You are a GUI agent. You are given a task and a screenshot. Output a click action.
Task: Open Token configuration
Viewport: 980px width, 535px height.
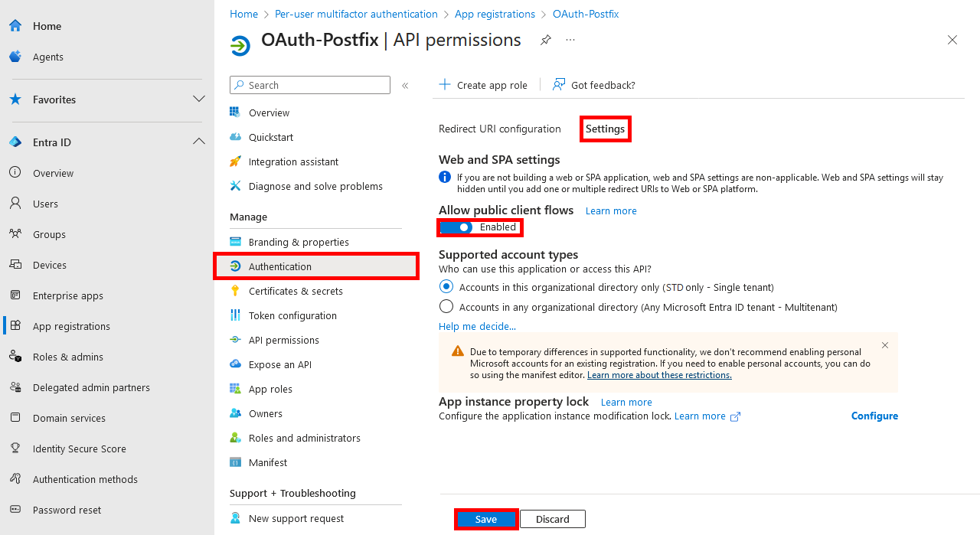tap(292, 315)
